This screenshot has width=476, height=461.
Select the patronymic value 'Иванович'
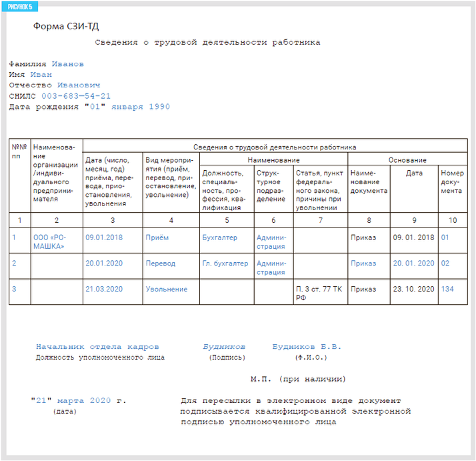[x=79, y=85]
